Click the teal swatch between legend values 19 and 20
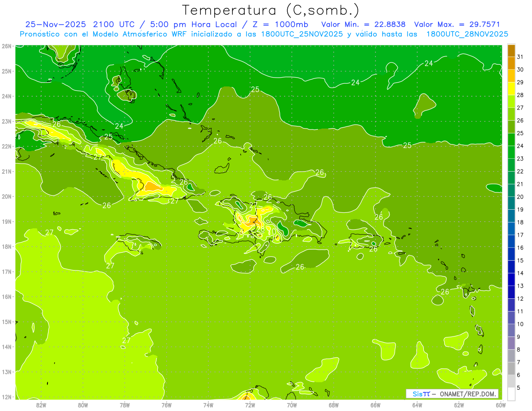Viewport: 532px width, 411px height. tap(511, 203)
